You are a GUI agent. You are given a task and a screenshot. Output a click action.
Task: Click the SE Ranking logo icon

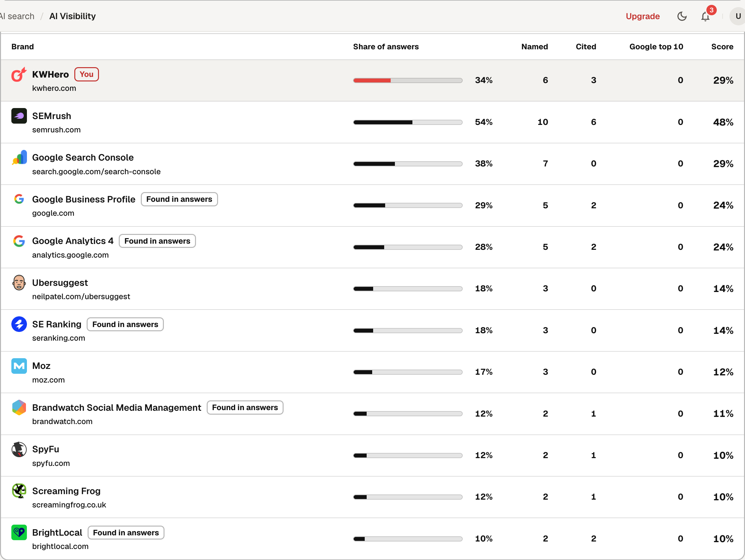(x=19, y=324)
